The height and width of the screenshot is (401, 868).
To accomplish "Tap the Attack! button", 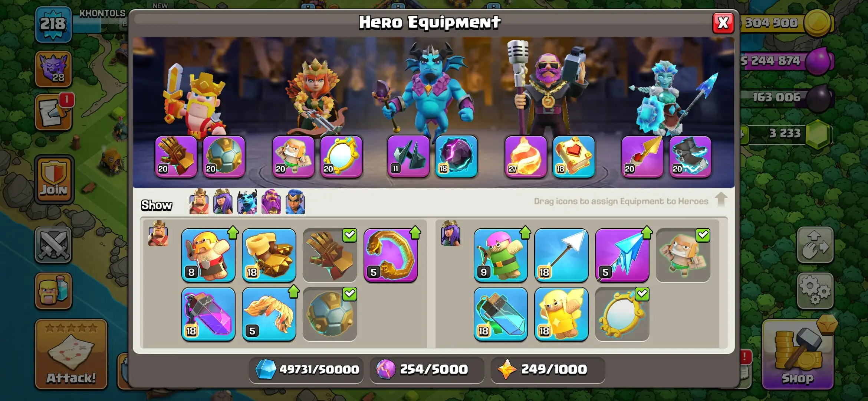I will tap(71, 354).
